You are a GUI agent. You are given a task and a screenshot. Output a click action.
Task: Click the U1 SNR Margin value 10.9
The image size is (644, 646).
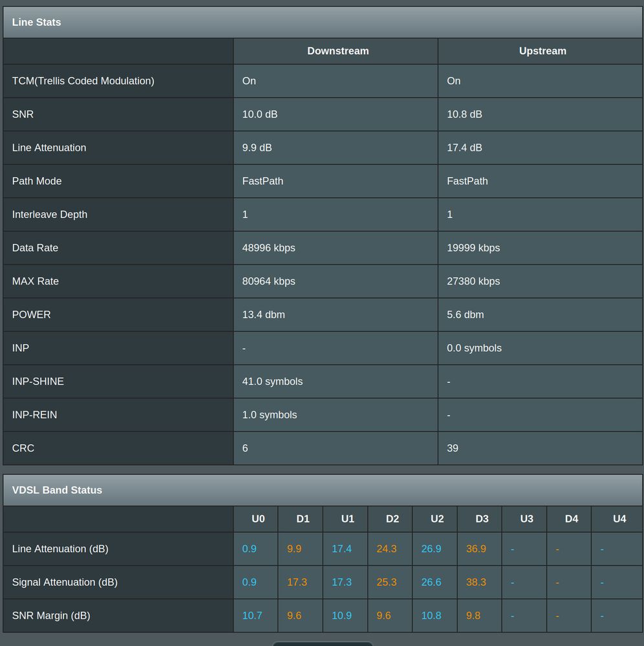(341, 616)
